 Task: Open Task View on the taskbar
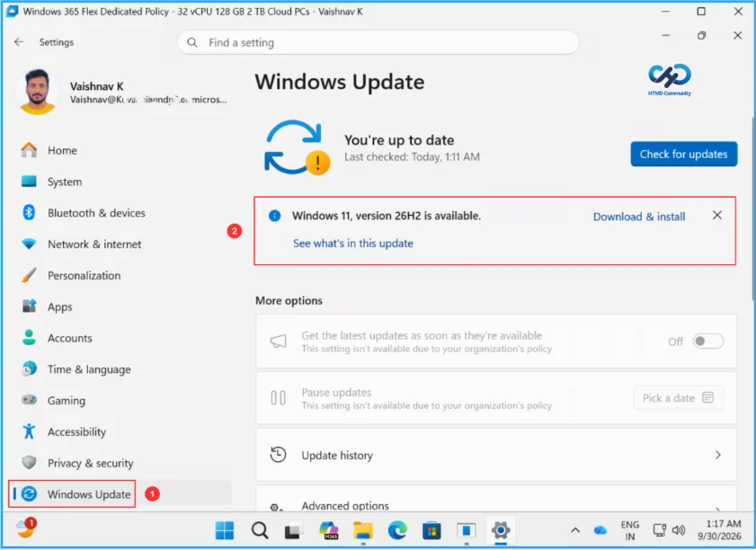(293, 531)
